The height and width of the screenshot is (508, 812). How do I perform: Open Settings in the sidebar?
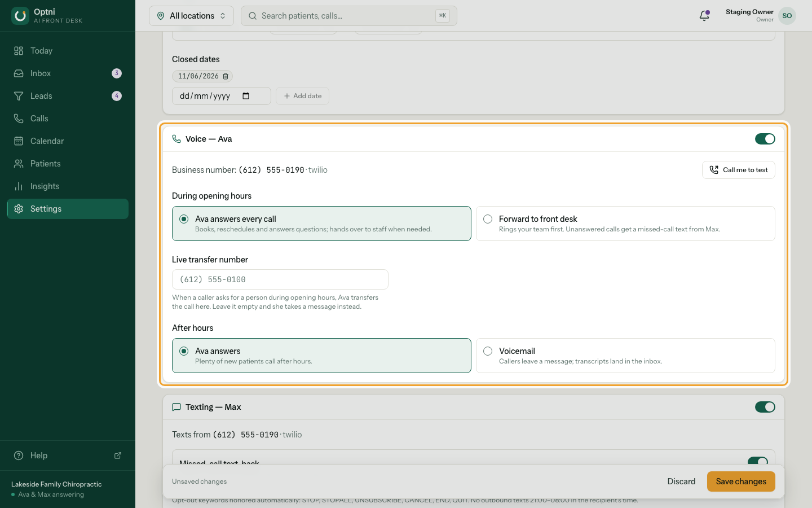pyautogui.click(x=68, y=209)
